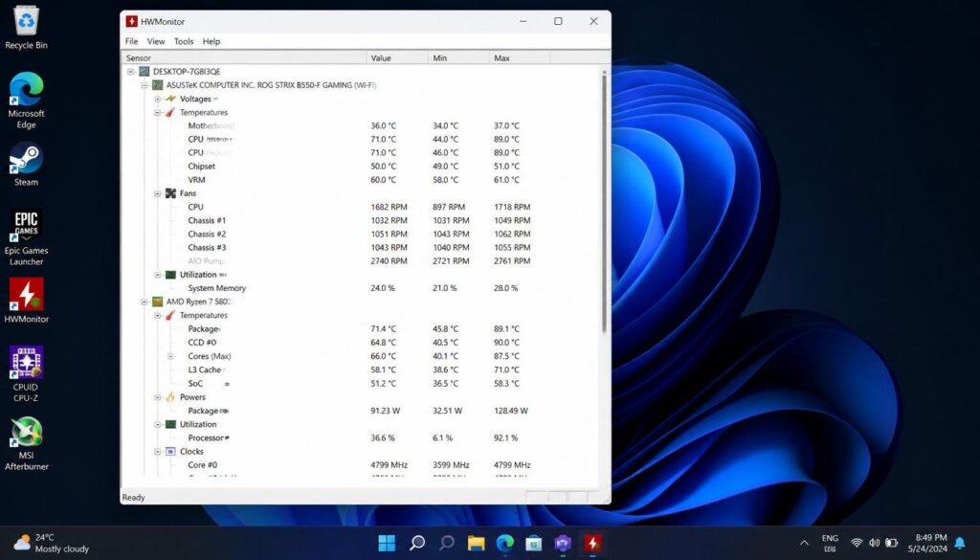This screenshot has height=560, width=980.
Task: Open the weather widget showing 24°C
Action: click(x=53, y=543)
